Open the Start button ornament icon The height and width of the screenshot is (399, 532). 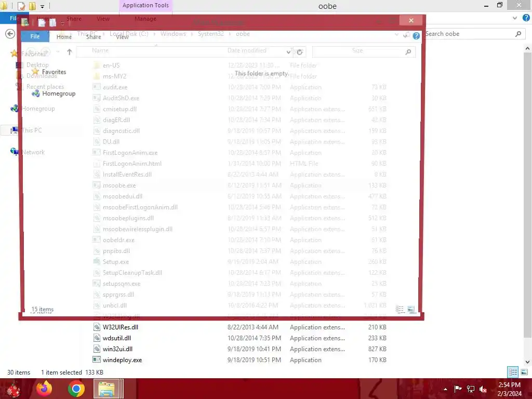click(x=13, y=390)
